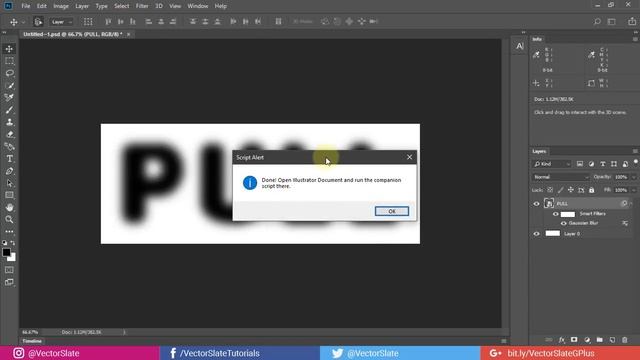This screenshot has width=640, height=360.
Task: Hide the Smart Filters effect
Action: click(556, 214)
